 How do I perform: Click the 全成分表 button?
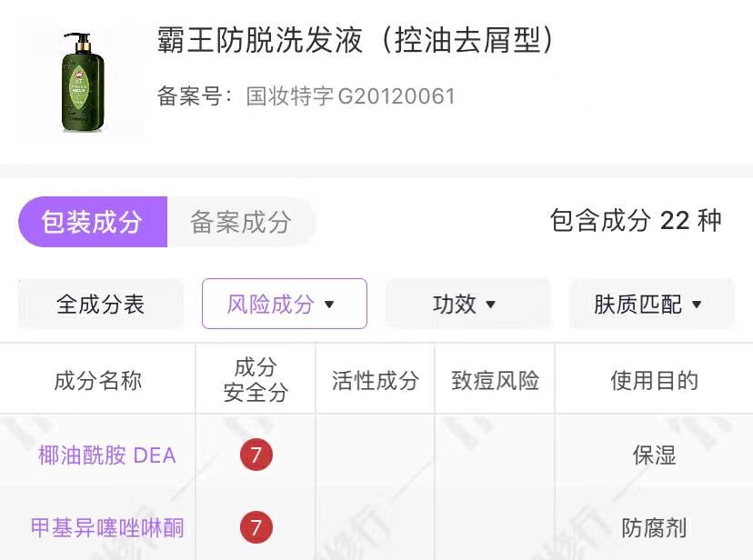coord(100,304)
